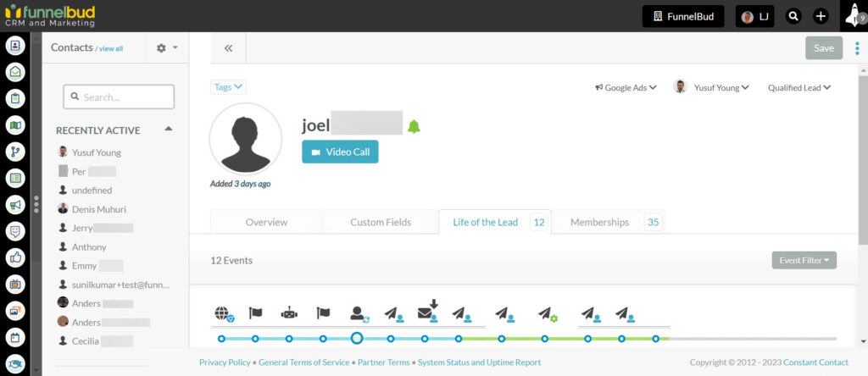The image size is (868, 376).
Task: Open global search with the magnifier icon
Action: [793, 16]
